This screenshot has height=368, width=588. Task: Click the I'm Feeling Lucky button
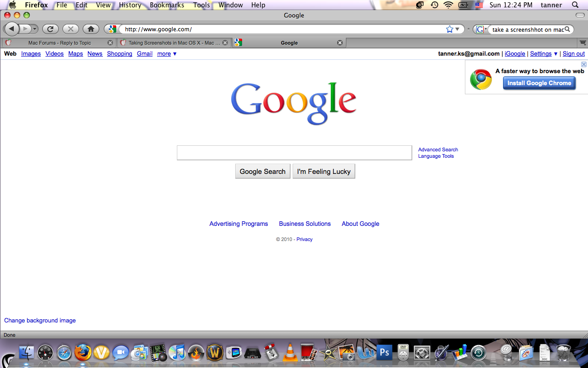point(324,171)
